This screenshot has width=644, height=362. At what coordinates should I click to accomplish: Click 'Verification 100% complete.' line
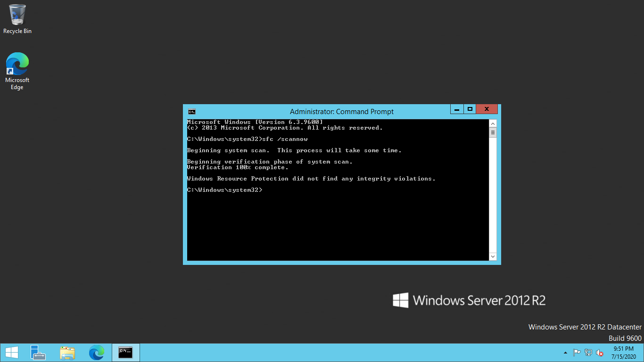238,167
